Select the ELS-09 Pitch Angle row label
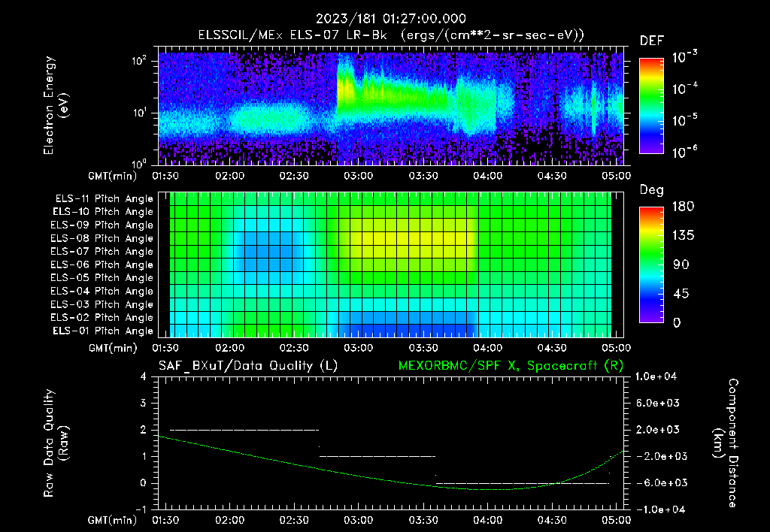Screen dimensions: 770x532 (x=102, y=225)
